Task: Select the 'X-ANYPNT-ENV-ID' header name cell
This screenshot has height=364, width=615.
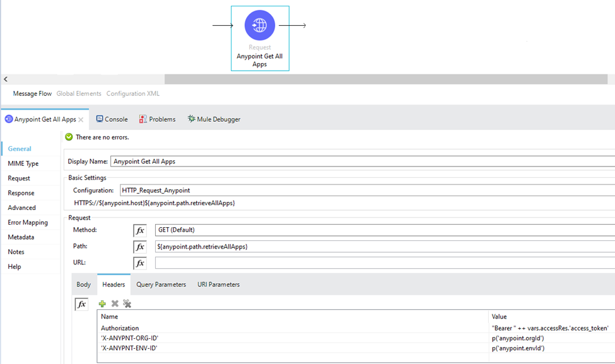Action: pyautogui.click(x=293, y=348)
